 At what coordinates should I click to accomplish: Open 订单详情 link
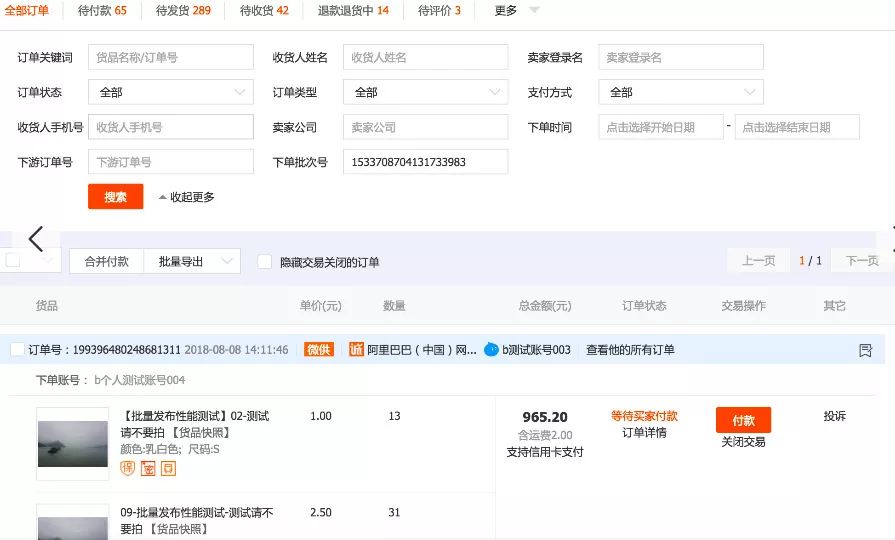point(644,433)
